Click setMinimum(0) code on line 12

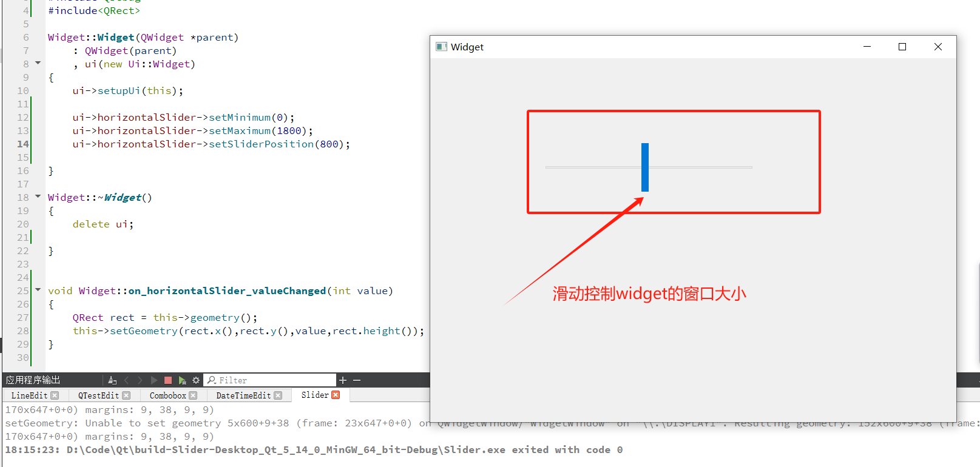point(252,118)
